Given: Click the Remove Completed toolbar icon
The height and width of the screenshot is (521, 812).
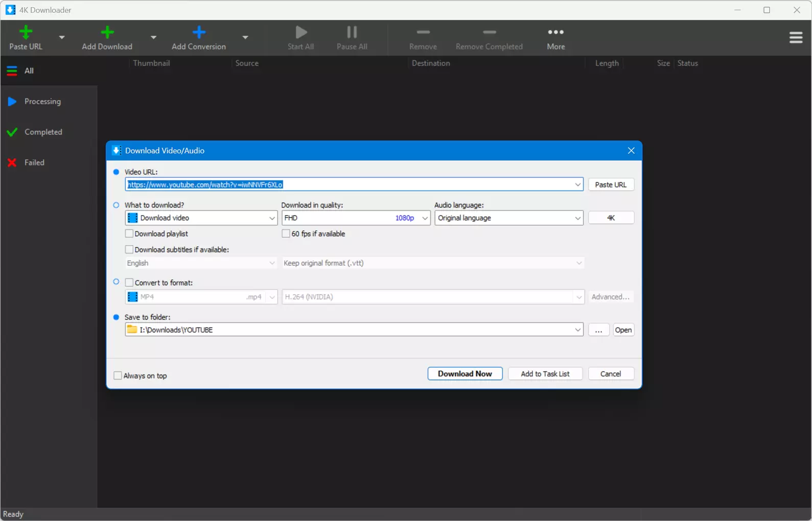Looking at the screenshot, I should point(489,32).
